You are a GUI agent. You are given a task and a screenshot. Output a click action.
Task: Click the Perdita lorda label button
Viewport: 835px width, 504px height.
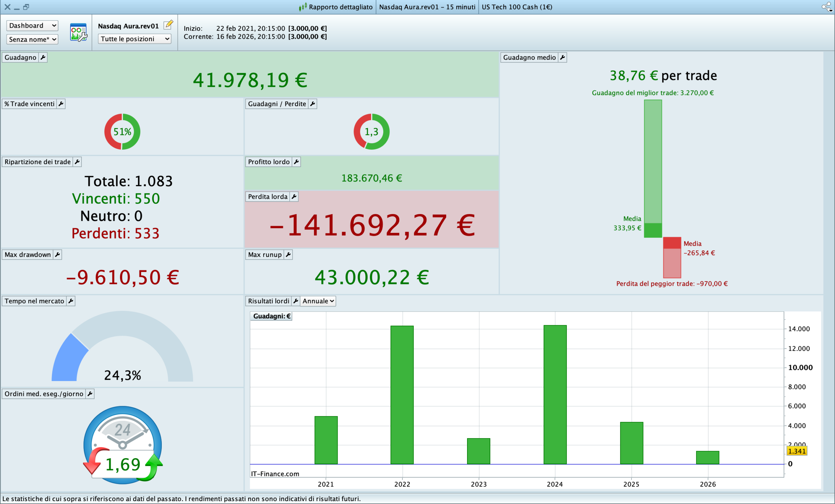(x=267, y=197)
